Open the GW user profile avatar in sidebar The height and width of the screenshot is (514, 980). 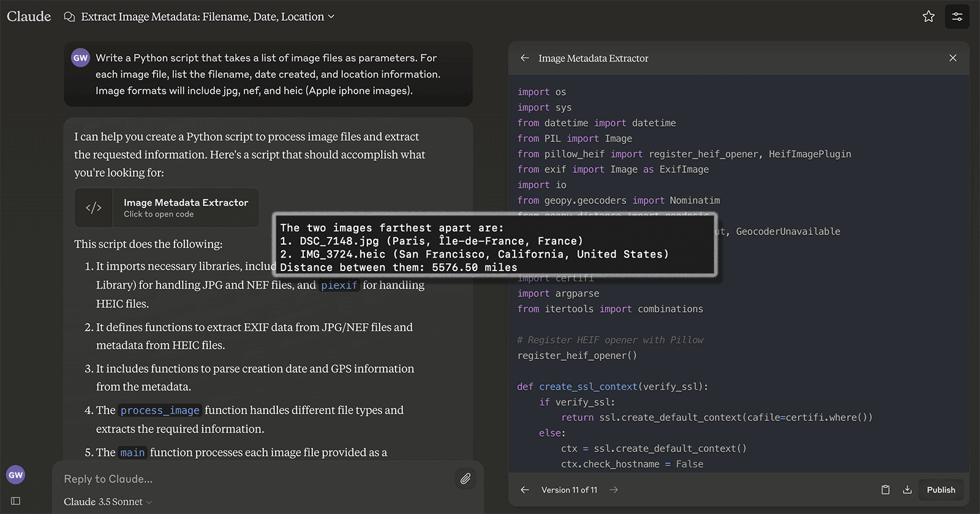click(15, 475)
